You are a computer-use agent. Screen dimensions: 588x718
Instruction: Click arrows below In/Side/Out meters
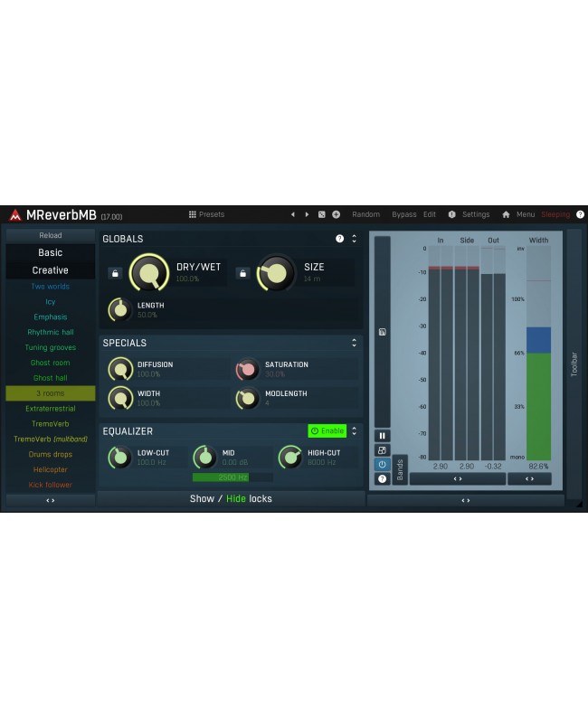458,479
